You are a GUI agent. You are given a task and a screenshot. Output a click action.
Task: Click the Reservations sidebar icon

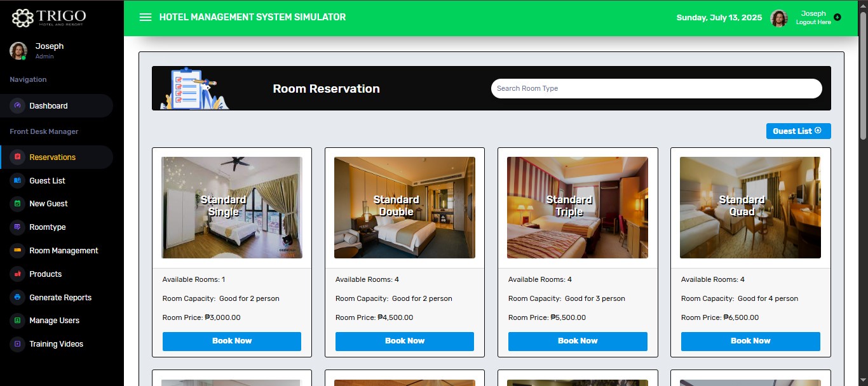[18, 157]
